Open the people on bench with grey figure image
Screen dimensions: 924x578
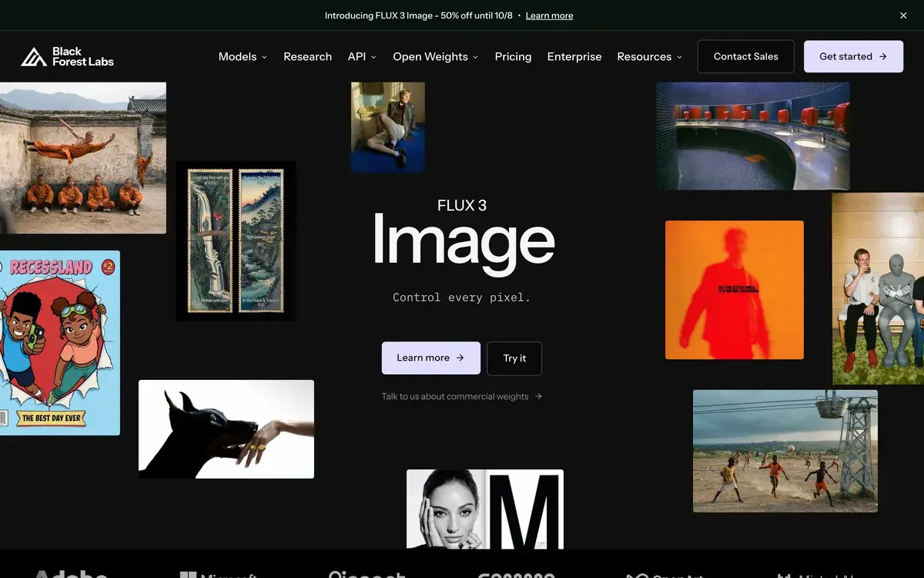point(878,289)
